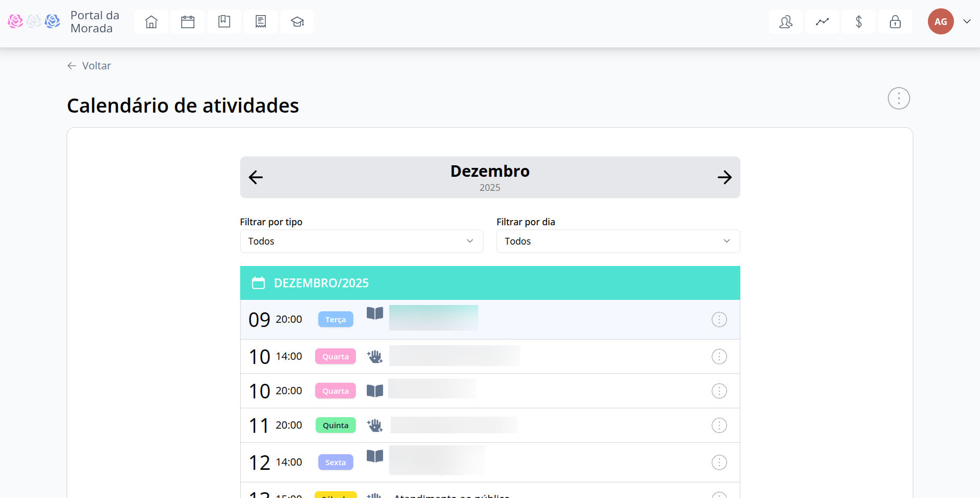Screen dimensions: 980x498
Task: Click the Dezembro month title
Action: (x=490, y=171)
